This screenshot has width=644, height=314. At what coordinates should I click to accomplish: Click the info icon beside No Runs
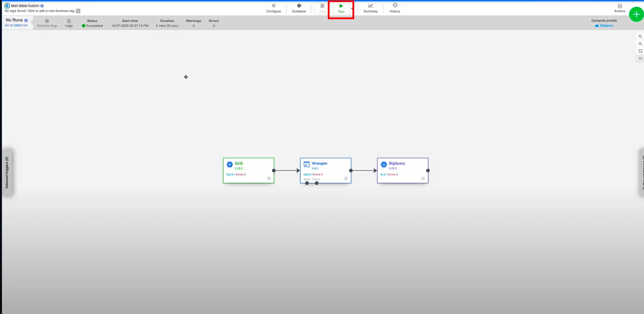[x=26, y=20]
